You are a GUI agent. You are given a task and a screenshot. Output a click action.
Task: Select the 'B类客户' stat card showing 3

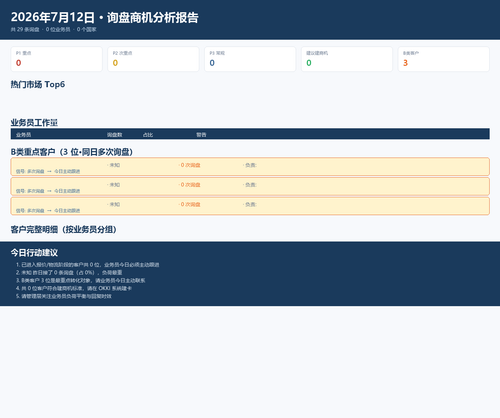coord(444,59)
